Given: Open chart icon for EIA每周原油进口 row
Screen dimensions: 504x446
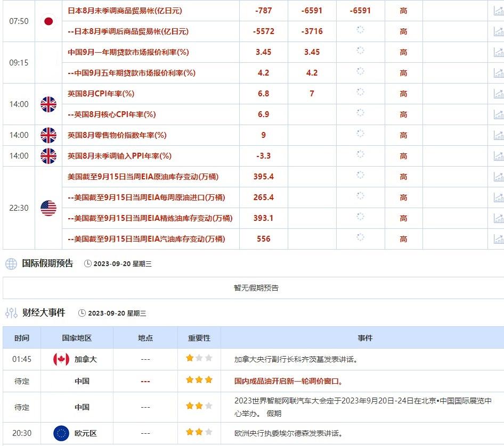Looking at the screenshot, I should click(x=499, y=197).
